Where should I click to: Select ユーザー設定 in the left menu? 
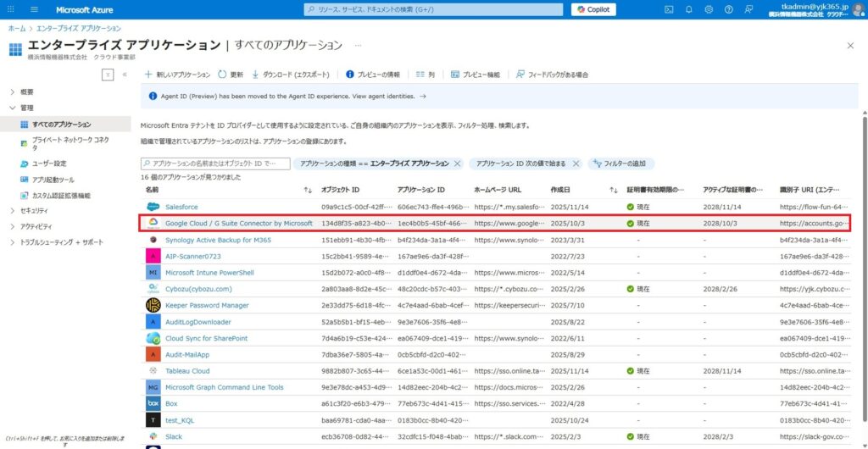tap(48, 164)
